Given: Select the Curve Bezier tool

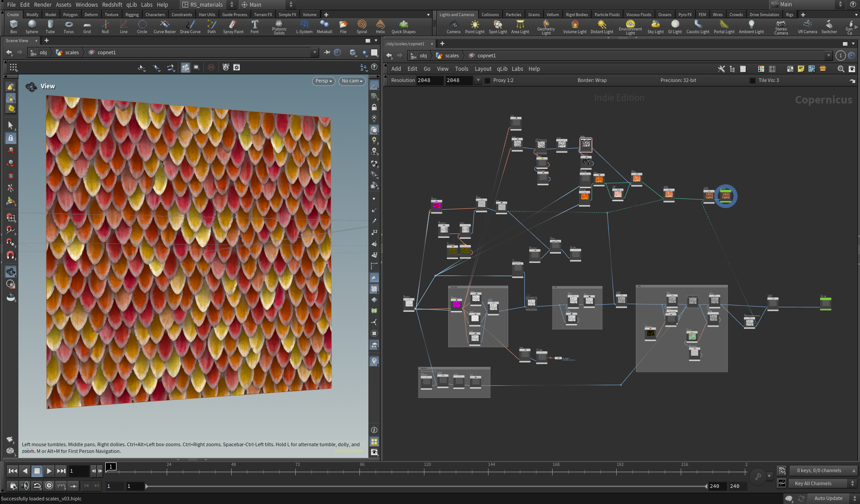Looking at the screenshot, I should point(164,26).
